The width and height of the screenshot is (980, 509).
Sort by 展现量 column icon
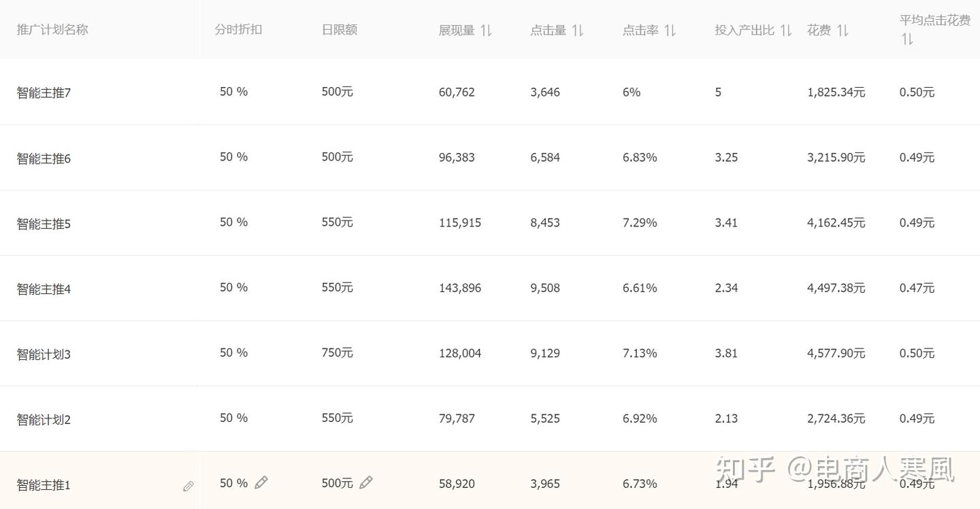[486, 30]
